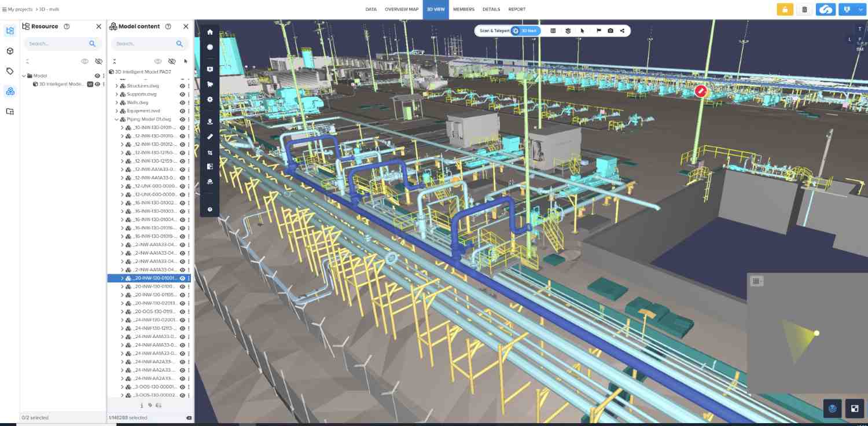Open the REPORT tab
The height and width of the screenshot is (426, 868).
(x=517, y=9)
